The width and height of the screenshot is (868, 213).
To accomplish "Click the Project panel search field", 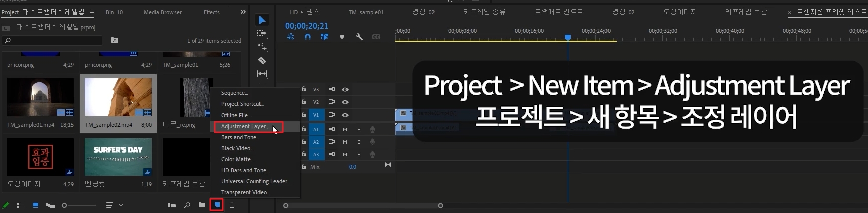I will pos(52,40).
